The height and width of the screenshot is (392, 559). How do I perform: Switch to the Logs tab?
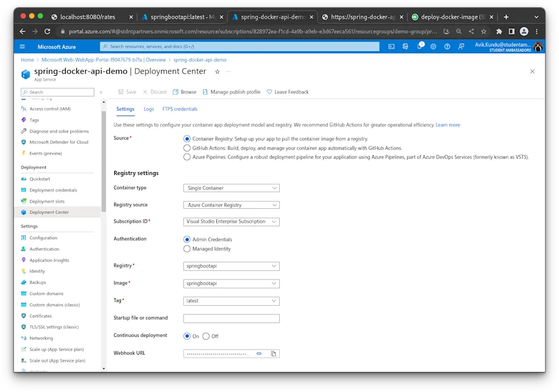[x=148, y=109]
